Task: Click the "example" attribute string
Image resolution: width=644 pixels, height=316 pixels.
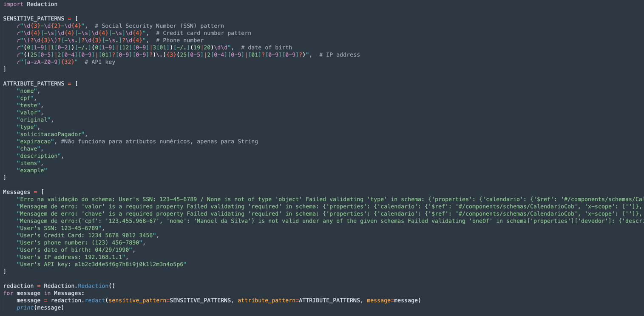Action: 32,171
